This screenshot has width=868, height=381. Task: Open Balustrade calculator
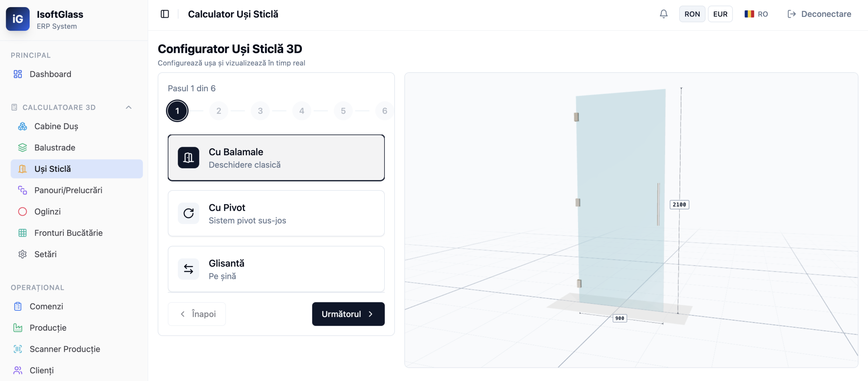click(x=55, y=148)
